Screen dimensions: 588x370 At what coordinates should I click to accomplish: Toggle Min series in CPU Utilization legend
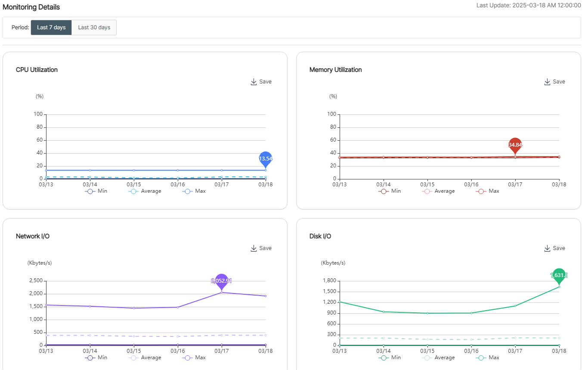point(96,191)
